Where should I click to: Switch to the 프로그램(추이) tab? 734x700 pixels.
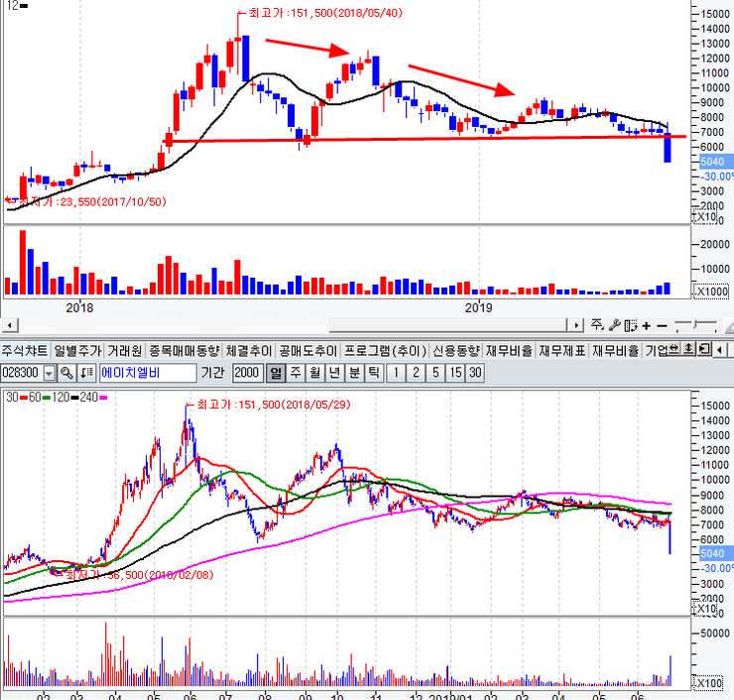[385, 350]
